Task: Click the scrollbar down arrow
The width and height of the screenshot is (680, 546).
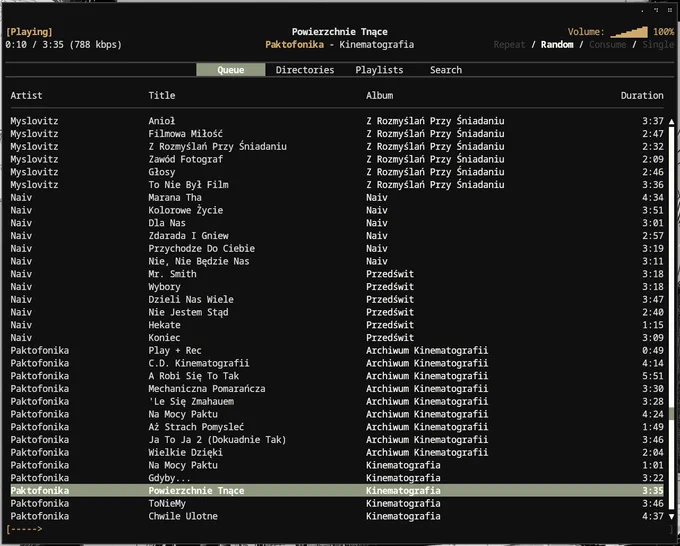Action: click(x=671, y=517)
